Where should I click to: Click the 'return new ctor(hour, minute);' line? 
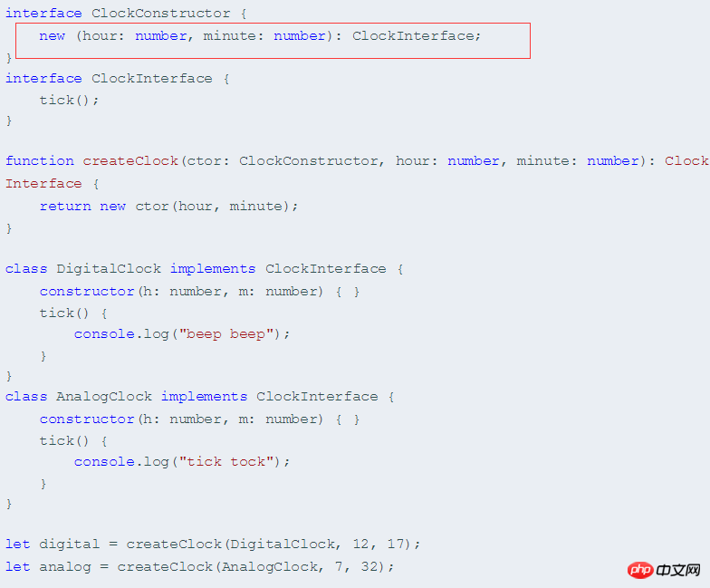[168, 207]
